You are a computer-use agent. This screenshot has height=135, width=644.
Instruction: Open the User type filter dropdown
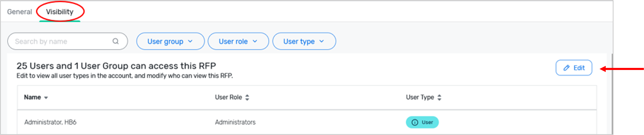pos(304,41)
